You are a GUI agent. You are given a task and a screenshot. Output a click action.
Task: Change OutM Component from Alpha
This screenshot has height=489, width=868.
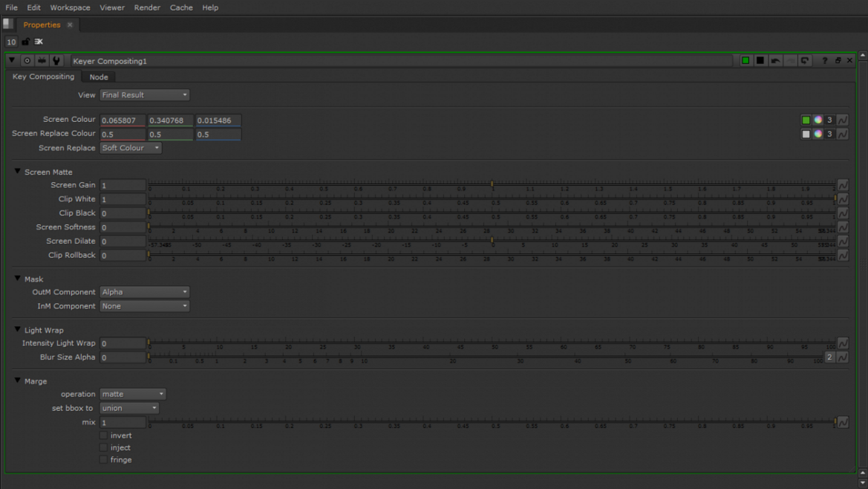[x=144, y=291]
